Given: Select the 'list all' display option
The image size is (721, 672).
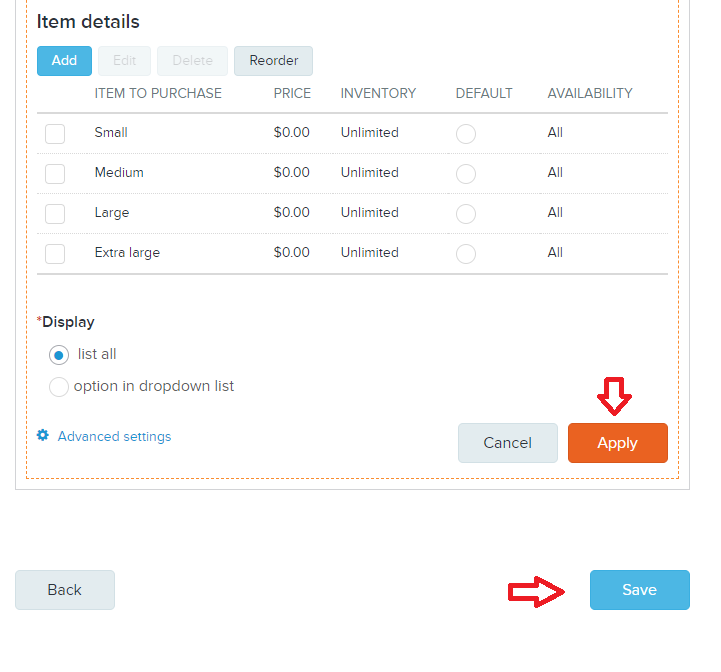Looking at the screenshot, I should 59,355.
